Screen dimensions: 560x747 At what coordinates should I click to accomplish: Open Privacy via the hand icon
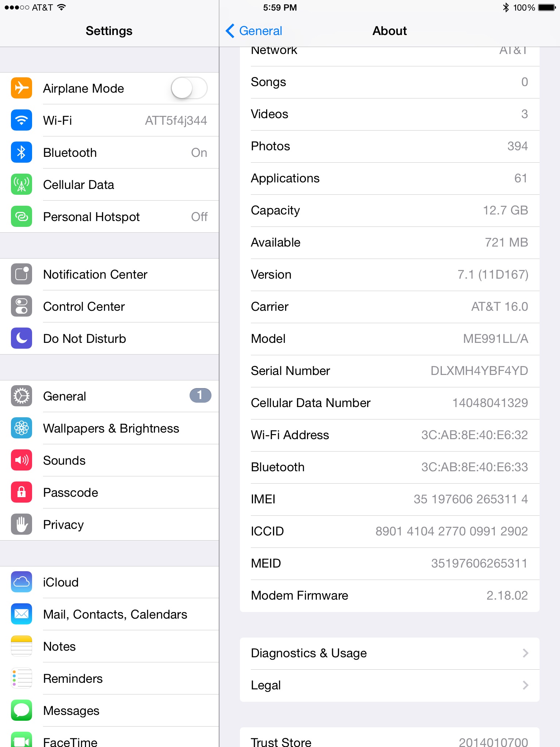tap(22, 524)
